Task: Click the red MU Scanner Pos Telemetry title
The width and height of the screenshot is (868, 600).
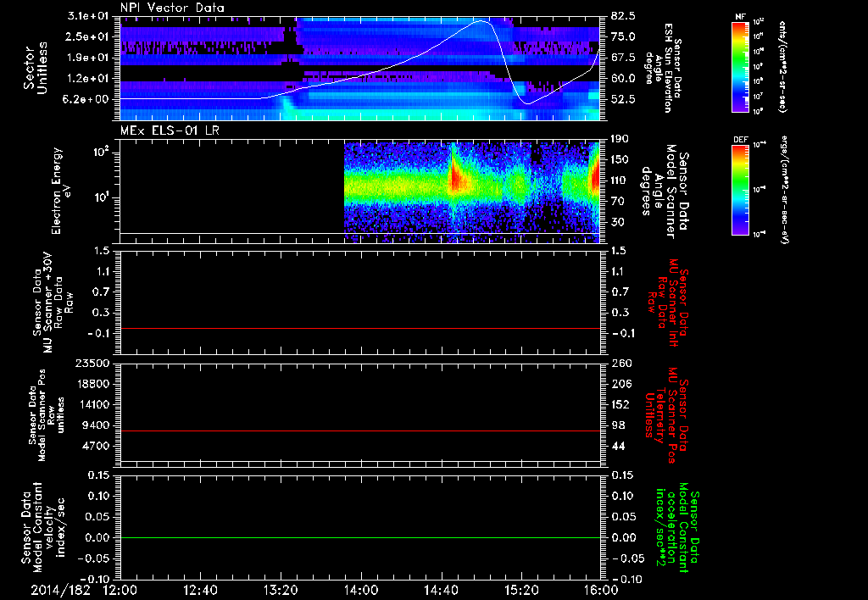Action: point(666,415)
